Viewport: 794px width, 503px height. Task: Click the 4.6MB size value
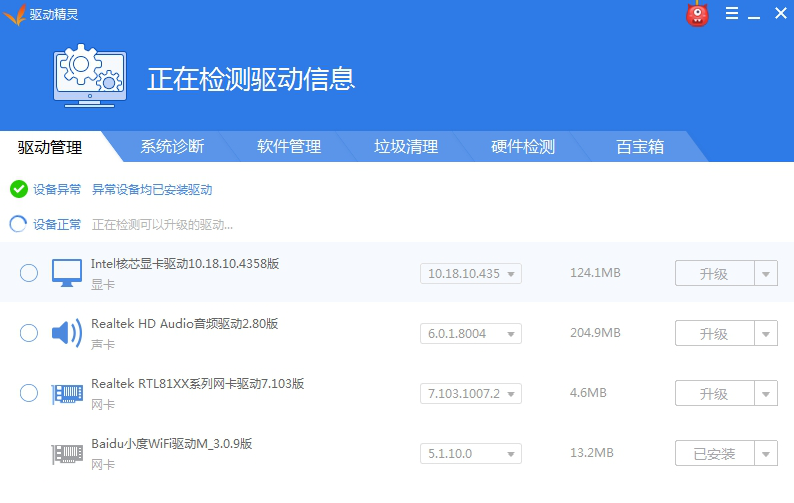(x=588, y=393)
